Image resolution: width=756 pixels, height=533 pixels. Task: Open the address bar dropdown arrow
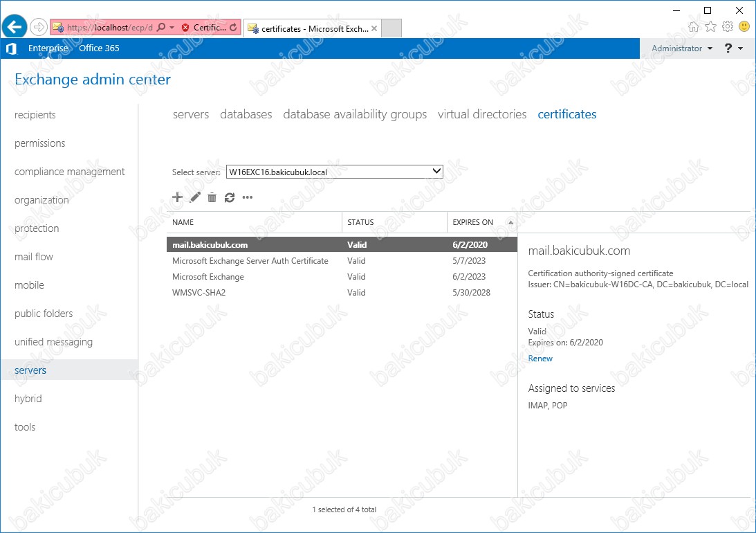(x=172, y=28)
